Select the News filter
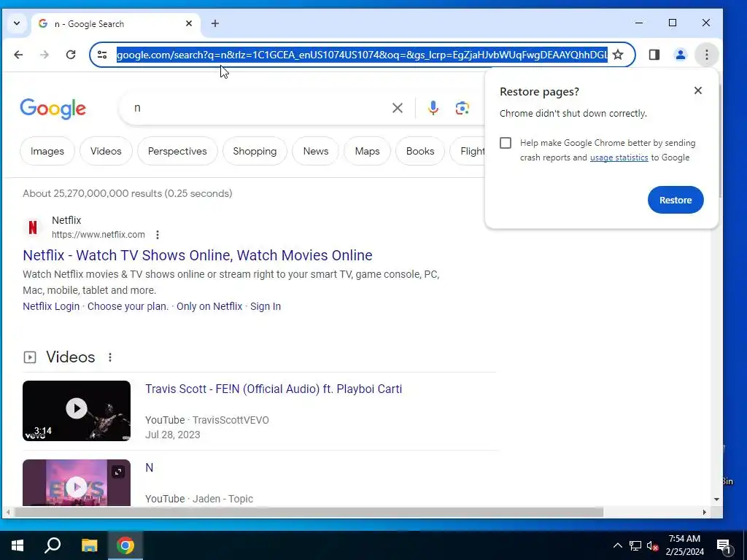The width and height of the screenshot is (747, 560). [x=315, y=151]
